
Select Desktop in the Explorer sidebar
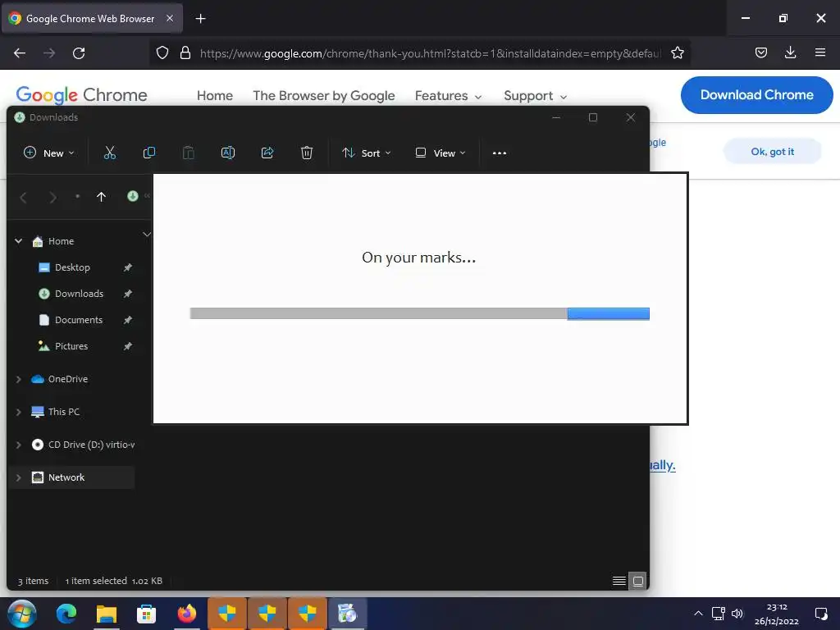click(x=72, y=267)
